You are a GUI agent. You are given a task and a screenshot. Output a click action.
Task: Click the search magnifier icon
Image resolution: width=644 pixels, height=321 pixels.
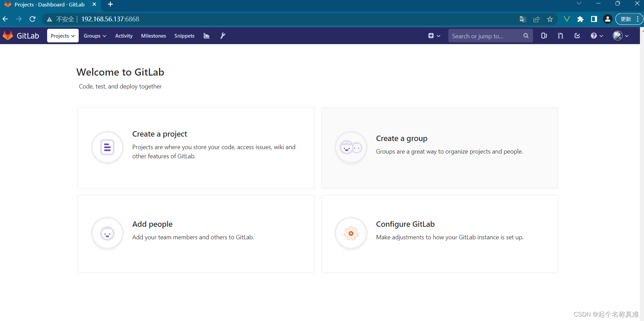point(526,36)
